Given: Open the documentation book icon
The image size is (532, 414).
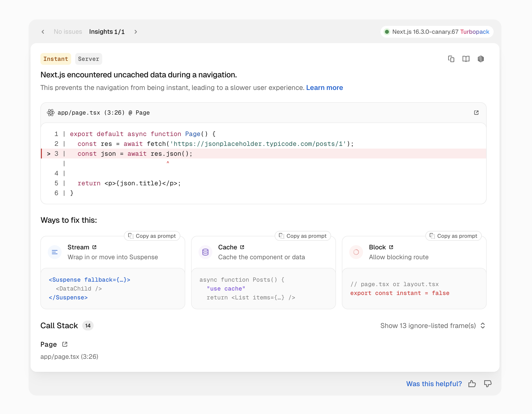Looking at the screenshot, I should click(466, 59).
